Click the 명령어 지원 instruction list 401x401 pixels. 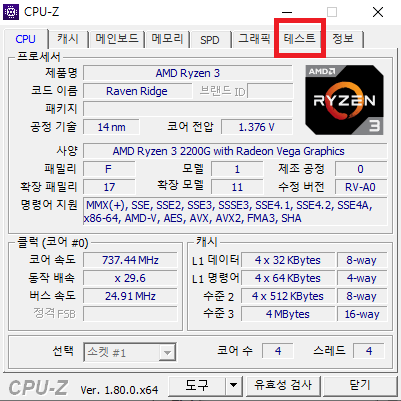235,212
